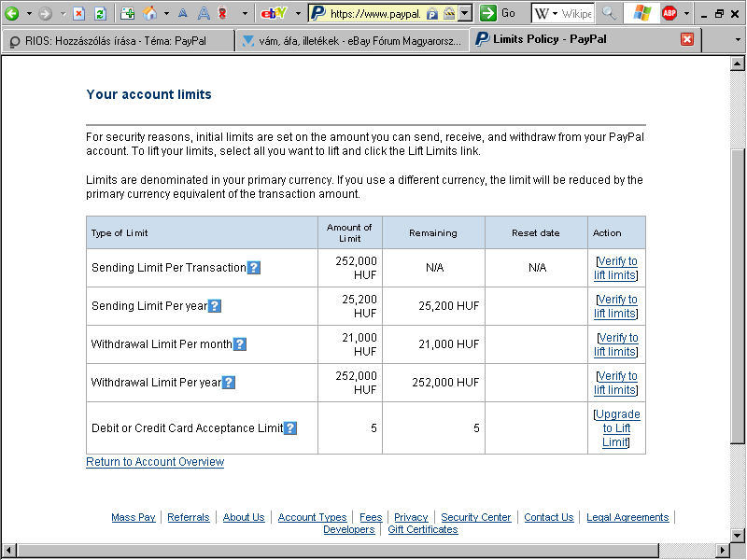This screenshot has width=747, height=560.
Task: Decrease text size with the small A icon
Action: [x=182, y=14]
